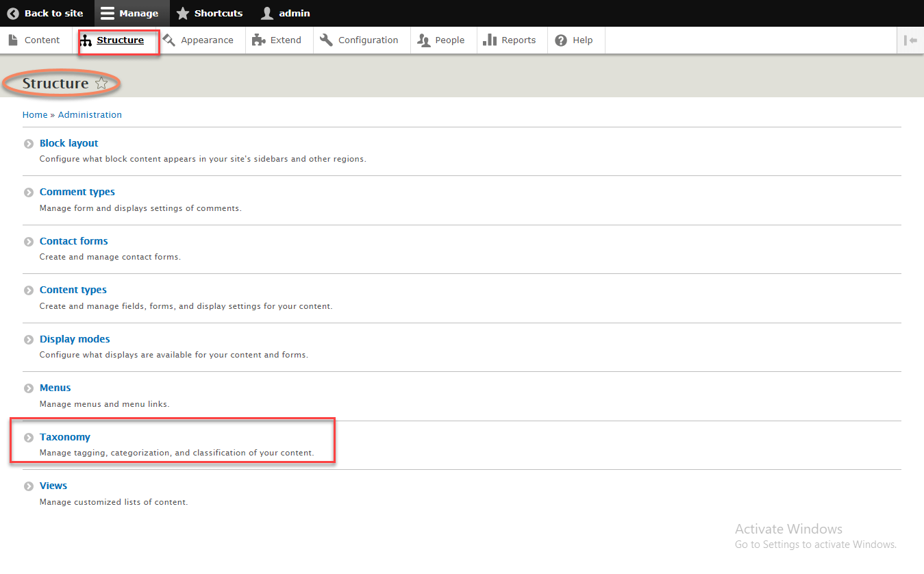This screenshot has width=924, height=574.
Task: Open the Comment types link
Action: pyautogui.click(x=77, y=192)
